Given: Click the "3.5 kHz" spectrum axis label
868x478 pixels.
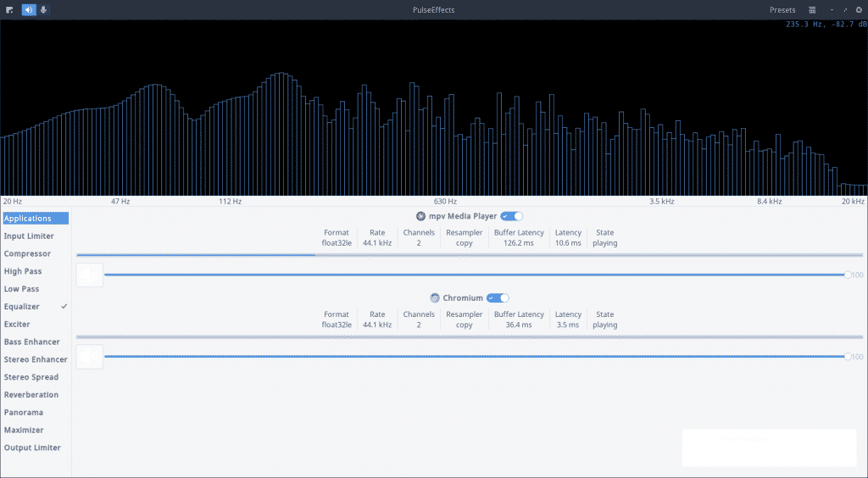Looking at the screenshot, I should tap(661, 202).
